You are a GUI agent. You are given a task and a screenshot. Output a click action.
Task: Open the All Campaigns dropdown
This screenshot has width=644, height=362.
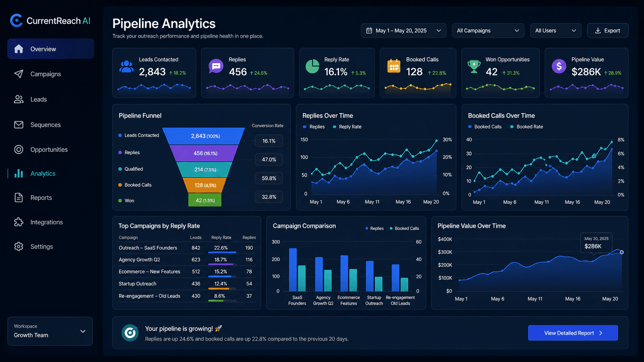pos(488,30)
